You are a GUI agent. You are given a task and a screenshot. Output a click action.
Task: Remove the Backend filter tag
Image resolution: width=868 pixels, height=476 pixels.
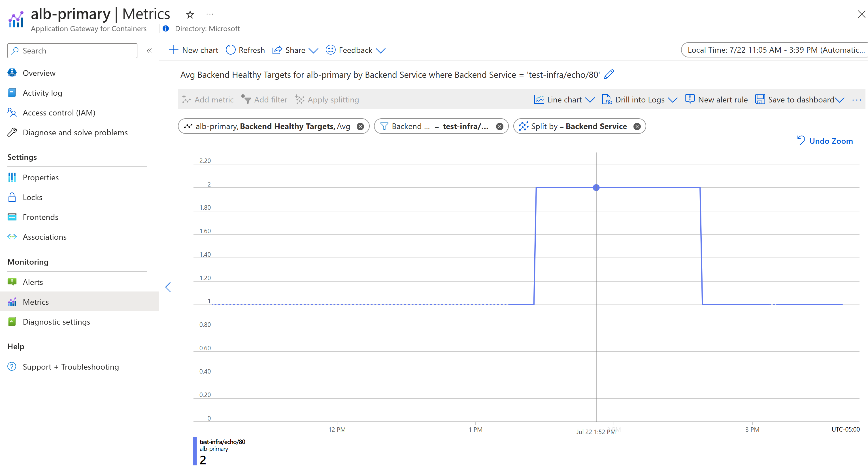pyautogui.click(x=499, y=126)
